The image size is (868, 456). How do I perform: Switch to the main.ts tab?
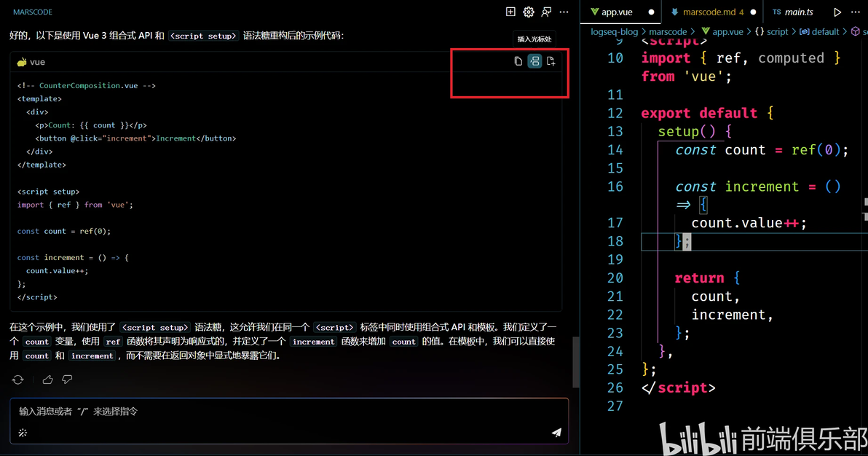point(793,12)
